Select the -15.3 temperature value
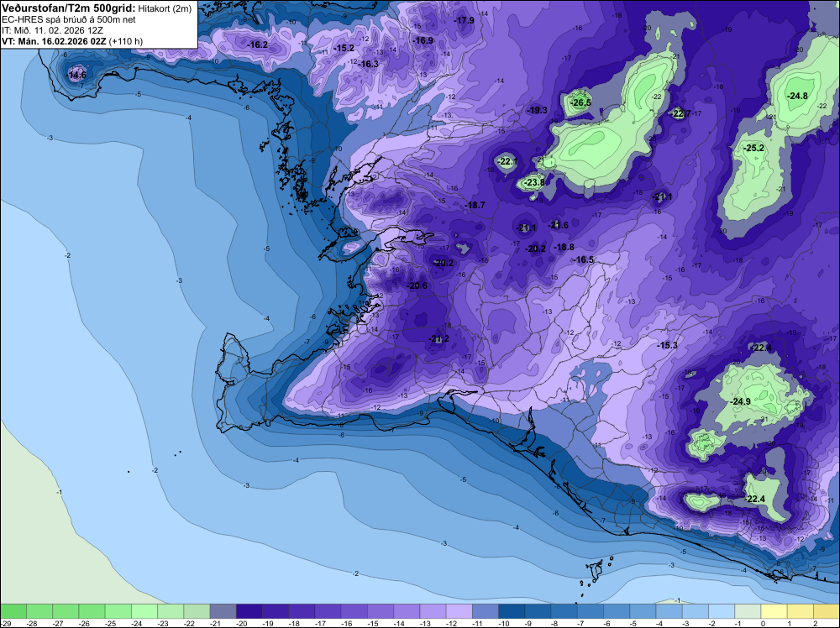 tap(668, 346)
